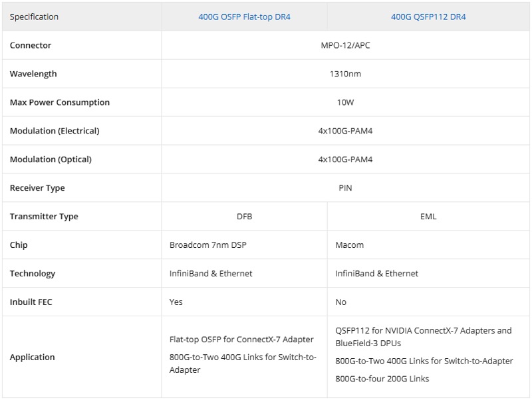Select the PIN receiver type value
The image size is (532, 400).
click(345, 188)
